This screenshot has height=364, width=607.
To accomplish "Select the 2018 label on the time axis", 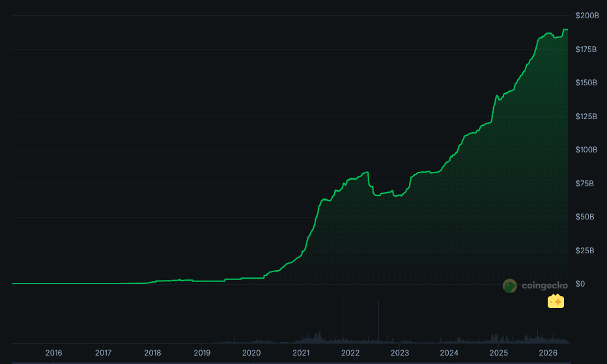I will pos(152,353).
